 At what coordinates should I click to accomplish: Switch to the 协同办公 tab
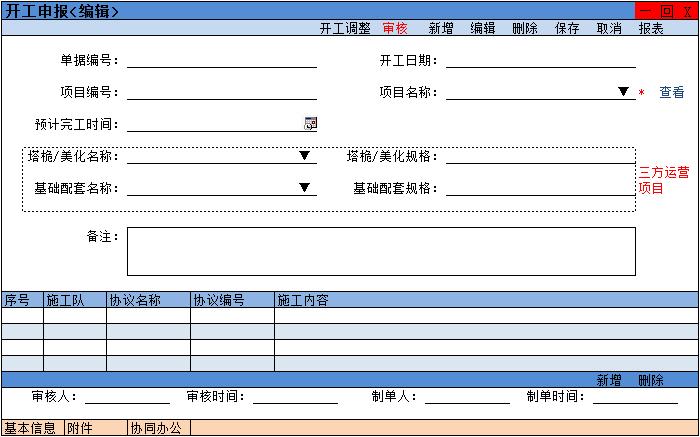pyautogui.click(x=156, y=428)
